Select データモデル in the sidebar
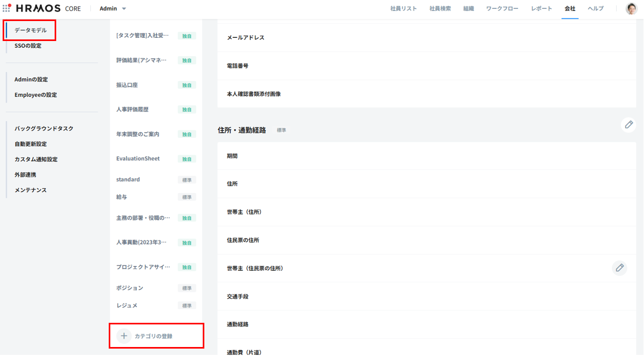The image size is (644, 357). 30,30
